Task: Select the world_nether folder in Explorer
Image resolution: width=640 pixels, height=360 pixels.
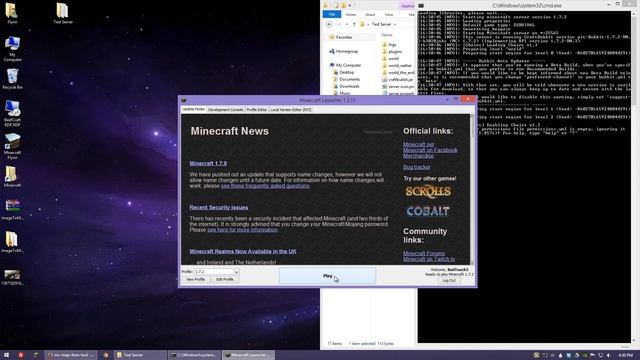Action: (397, 66)
